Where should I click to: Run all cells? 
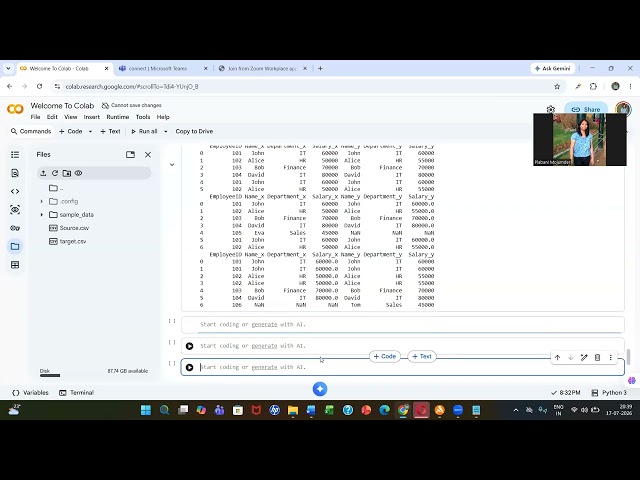click(x=144, y=131)
